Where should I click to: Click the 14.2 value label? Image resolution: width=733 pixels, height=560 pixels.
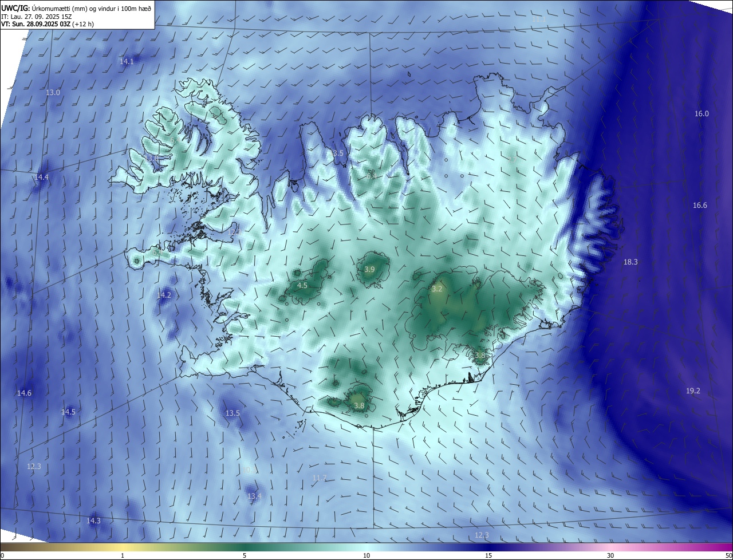[x=164, y=295]
